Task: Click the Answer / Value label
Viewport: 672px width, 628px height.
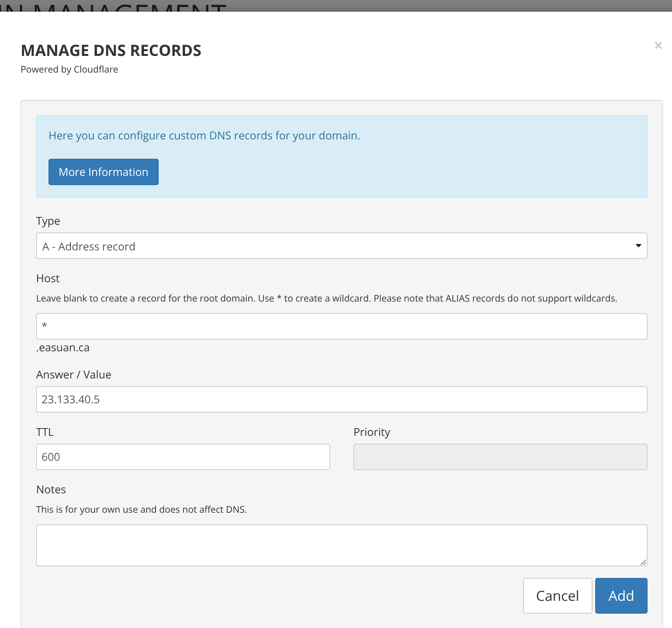Action: coord(74,375)
